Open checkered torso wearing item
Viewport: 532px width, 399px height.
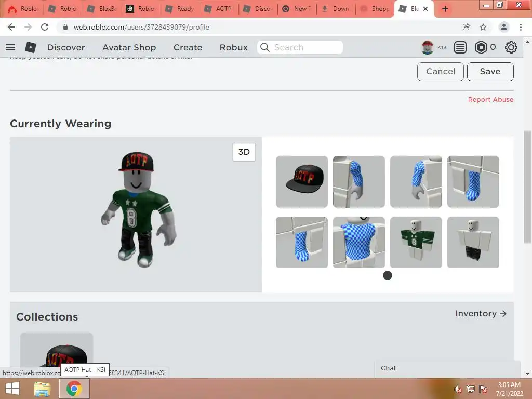click(x=358, y=242)
